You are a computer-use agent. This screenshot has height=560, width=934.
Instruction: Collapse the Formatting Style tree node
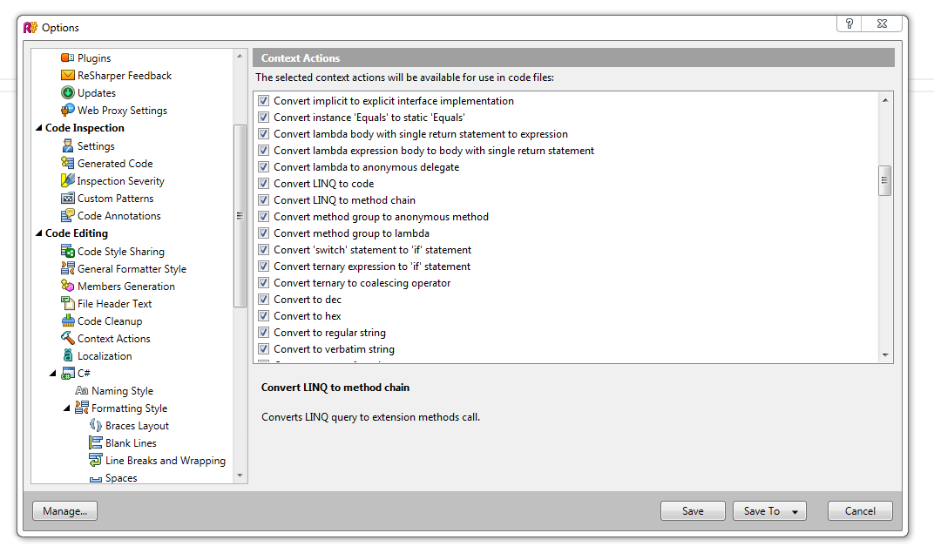click(67, 408)
